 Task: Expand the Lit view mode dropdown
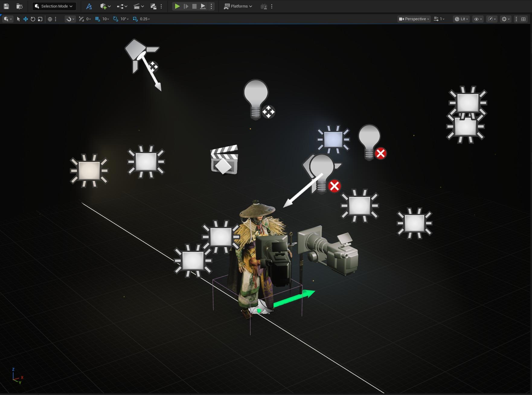(x=461, y=19)
